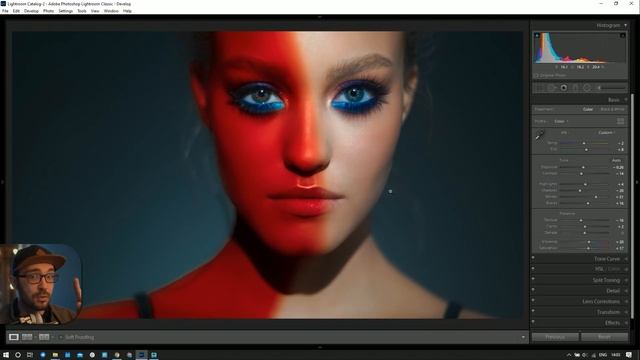Screen dimensions: 640x360
Task: Open the Photo menu
Action: (x=48, y=11)
